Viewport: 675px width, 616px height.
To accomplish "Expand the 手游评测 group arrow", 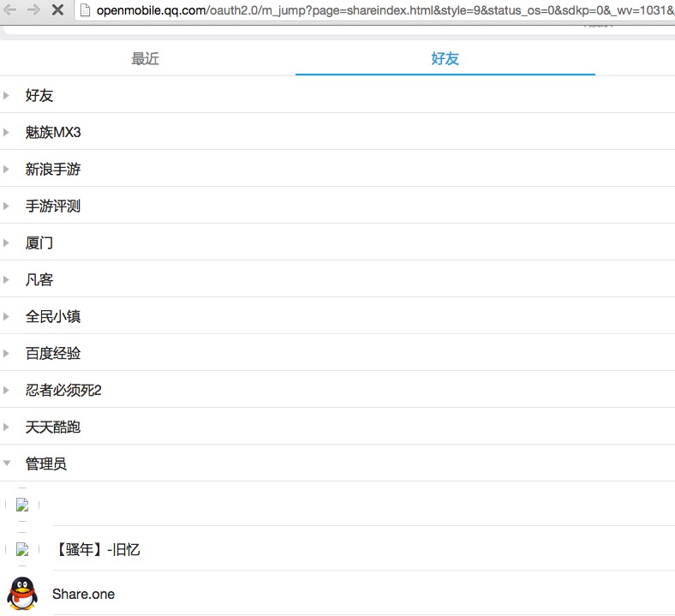I will coord(6,206).
